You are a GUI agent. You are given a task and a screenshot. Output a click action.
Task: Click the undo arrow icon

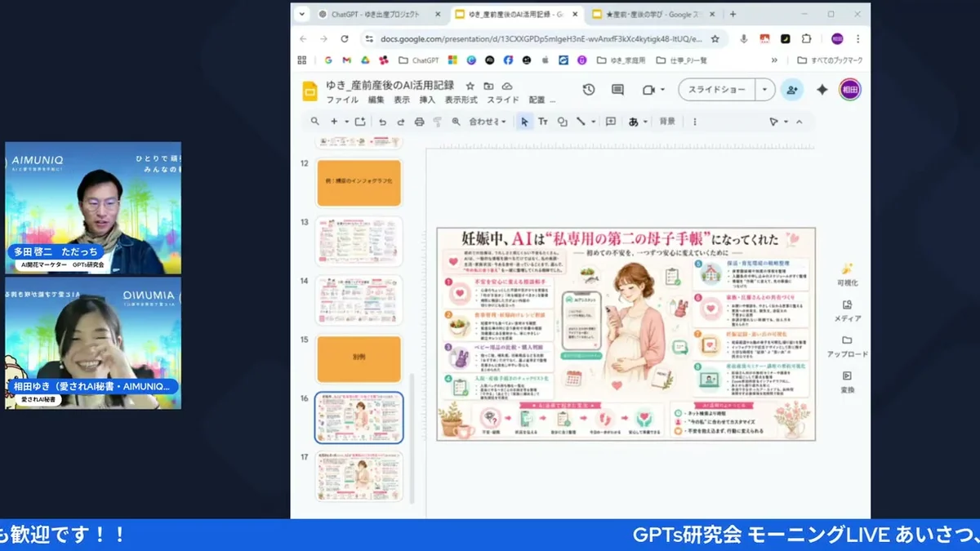coord(382,122)
